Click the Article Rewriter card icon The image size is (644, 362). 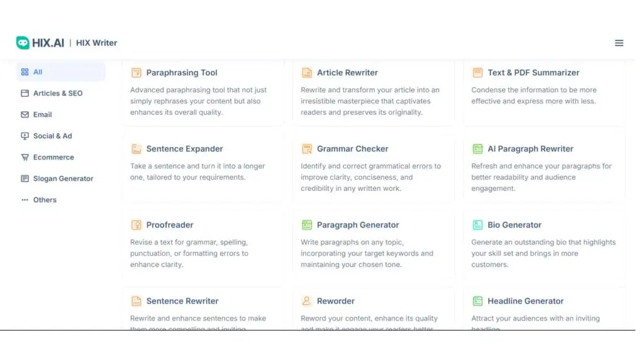click(x=307, y=73)
